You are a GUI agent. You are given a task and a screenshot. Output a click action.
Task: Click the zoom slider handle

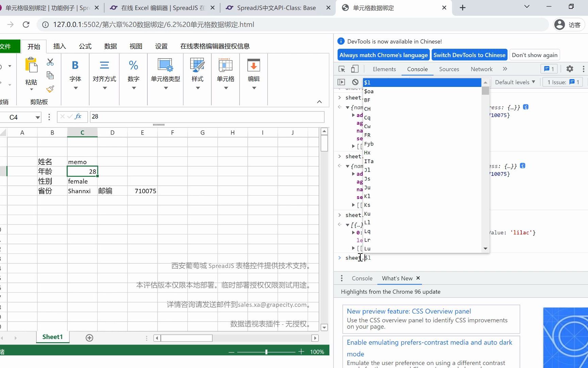[266, 352]
